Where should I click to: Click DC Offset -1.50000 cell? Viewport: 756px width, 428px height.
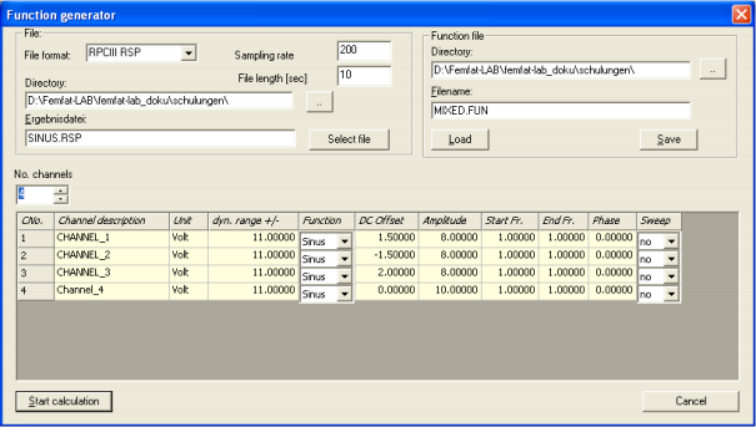click(387, 255)
